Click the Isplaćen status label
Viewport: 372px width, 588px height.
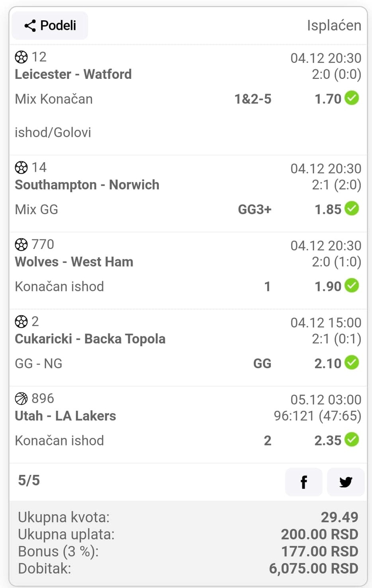coord(334,25)
